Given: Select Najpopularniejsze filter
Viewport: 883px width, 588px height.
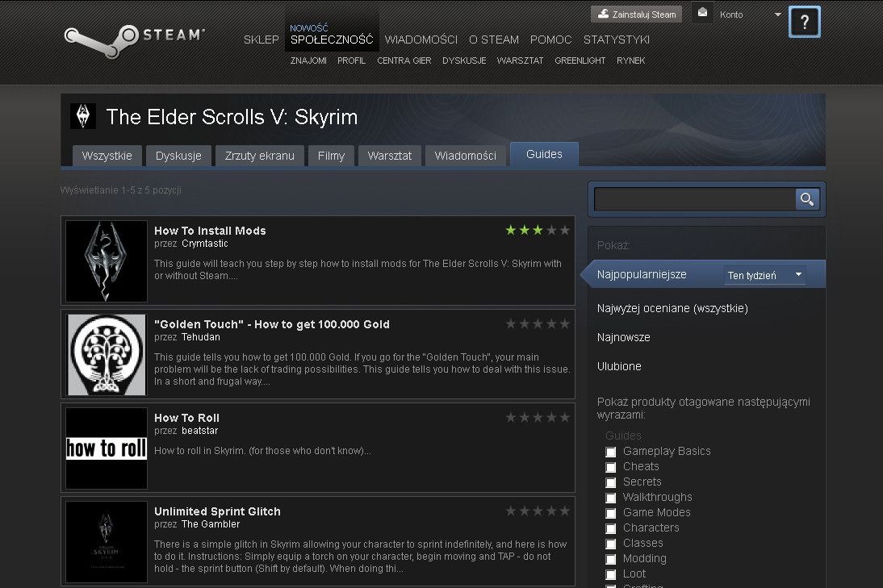Looking at the screenshot, I should coord(642,274).
